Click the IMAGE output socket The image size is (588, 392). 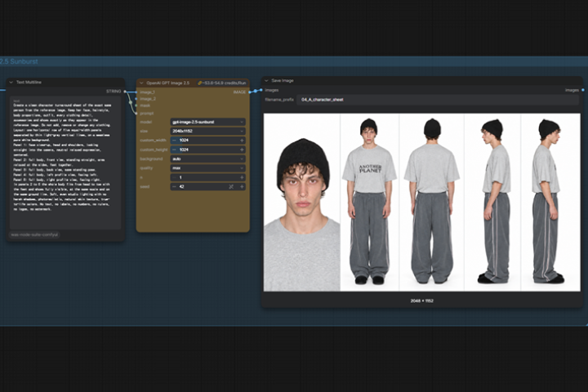tap(250, 92)
